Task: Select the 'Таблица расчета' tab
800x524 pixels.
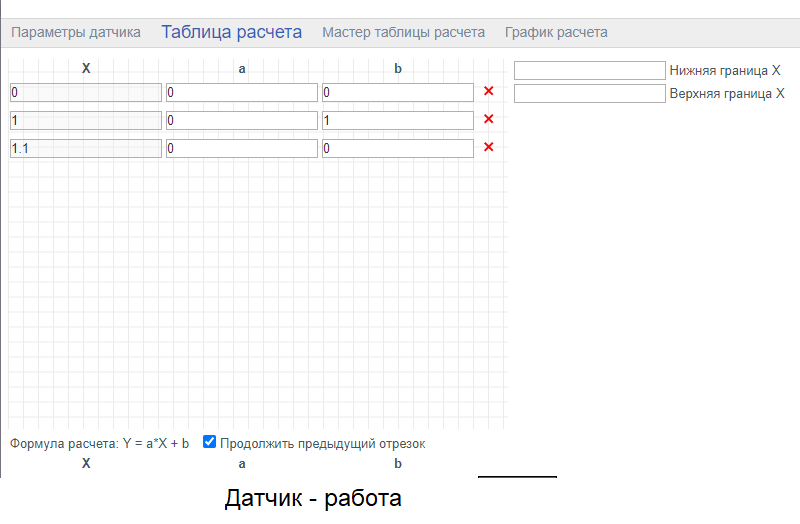Action: pos(231,32)
